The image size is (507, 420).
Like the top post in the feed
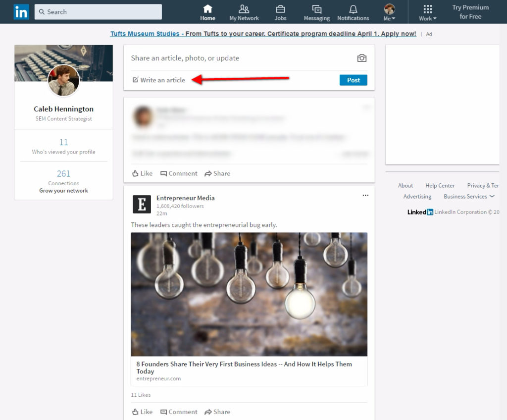point(142,173)
